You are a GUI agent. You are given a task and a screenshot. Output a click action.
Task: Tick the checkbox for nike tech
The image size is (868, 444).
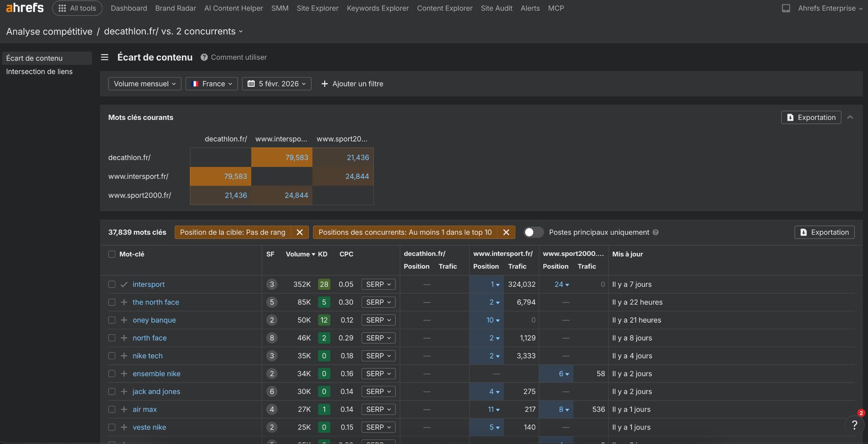pos(112,356)
